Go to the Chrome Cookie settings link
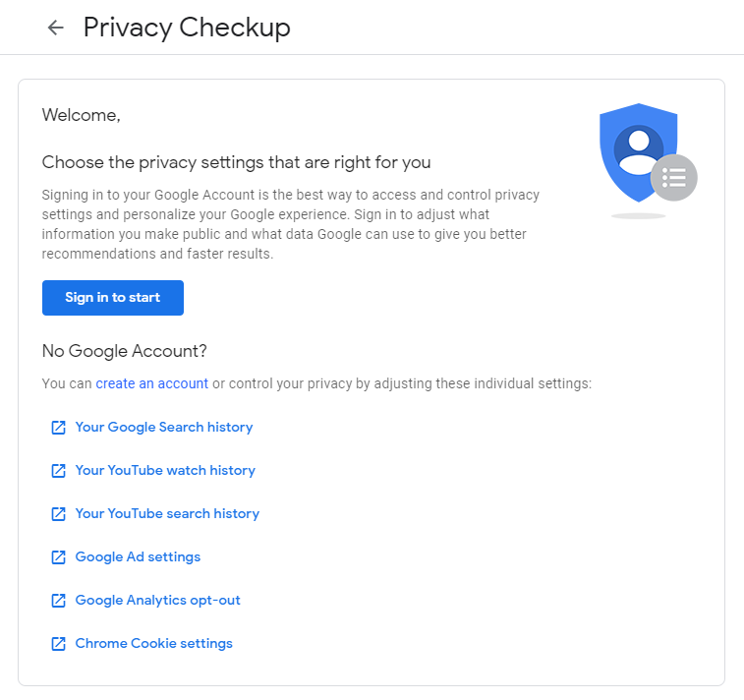Screen dimensions: 744x700 coord(154,644)
